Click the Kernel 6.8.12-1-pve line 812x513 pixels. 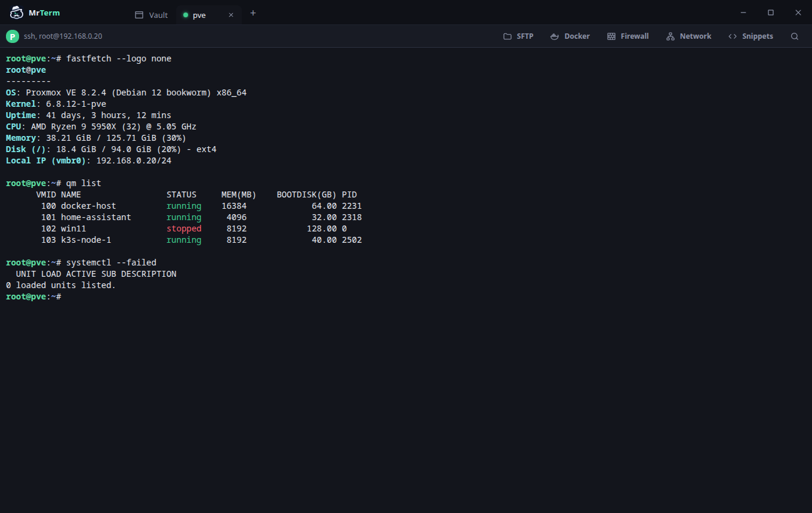pyautogui.click(x=56, y=104)
